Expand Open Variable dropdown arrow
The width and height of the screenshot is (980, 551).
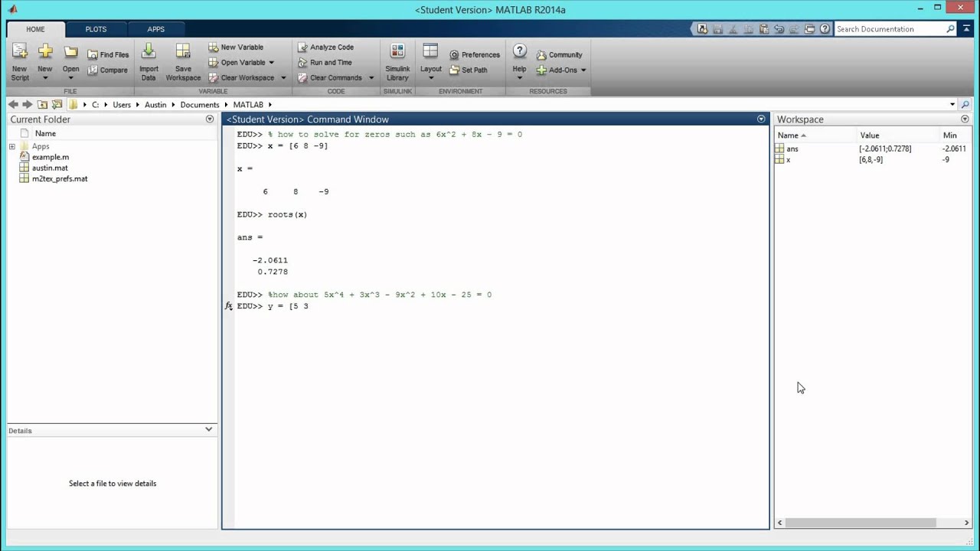(271, 63)
